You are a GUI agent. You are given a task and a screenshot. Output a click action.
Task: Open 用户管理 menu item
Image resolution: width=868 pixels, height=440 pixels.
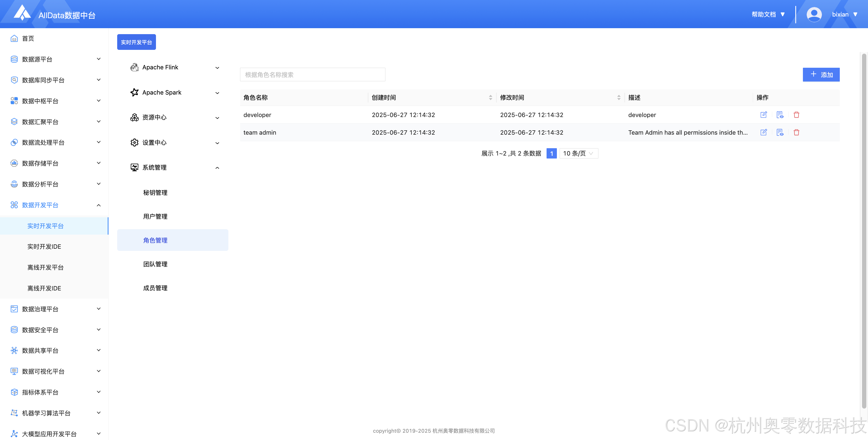point(155,216)
